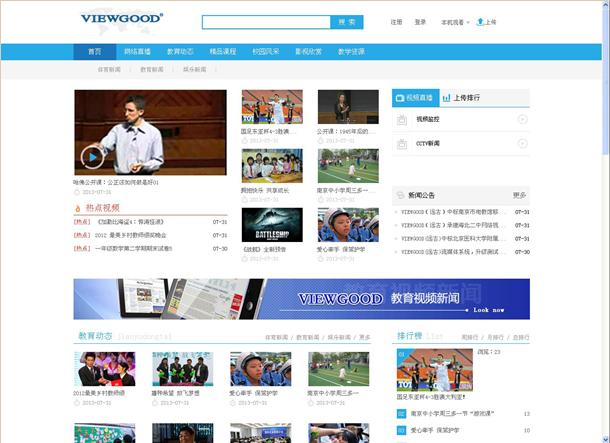The height and width of the screenshot is (443, 610).
Task: Open the 注册 register link
Action: (396, 22)
